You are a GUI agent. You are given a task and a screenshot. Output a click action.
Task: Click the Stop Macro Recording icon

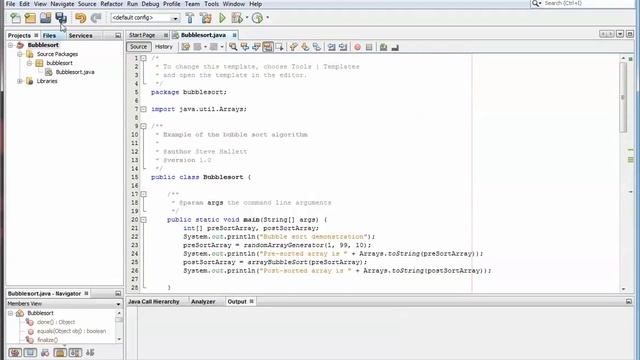369,47
